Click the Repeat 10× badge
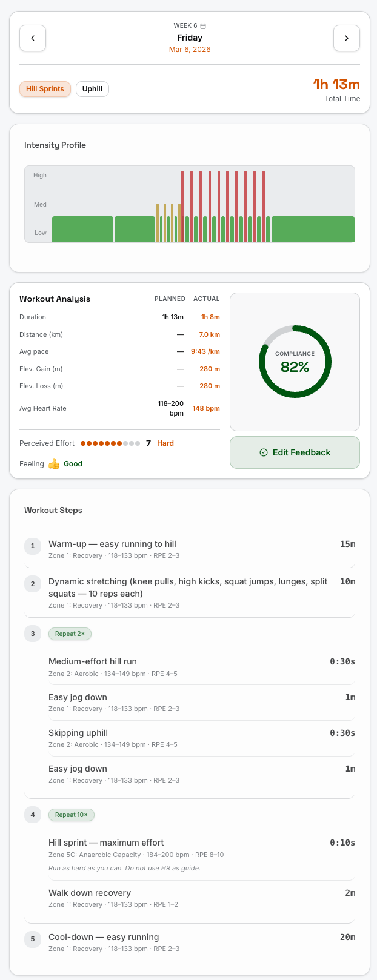The image size is (377, 980). click(71, 815)
